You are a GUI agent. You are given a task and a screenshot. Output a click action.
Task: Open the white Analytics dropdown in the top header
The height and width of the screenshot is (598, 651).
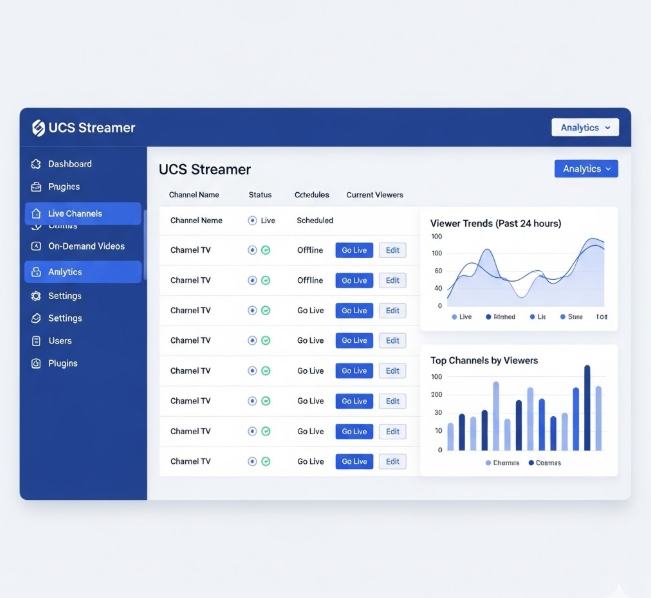pyautogui.click(x=585, y=128)
